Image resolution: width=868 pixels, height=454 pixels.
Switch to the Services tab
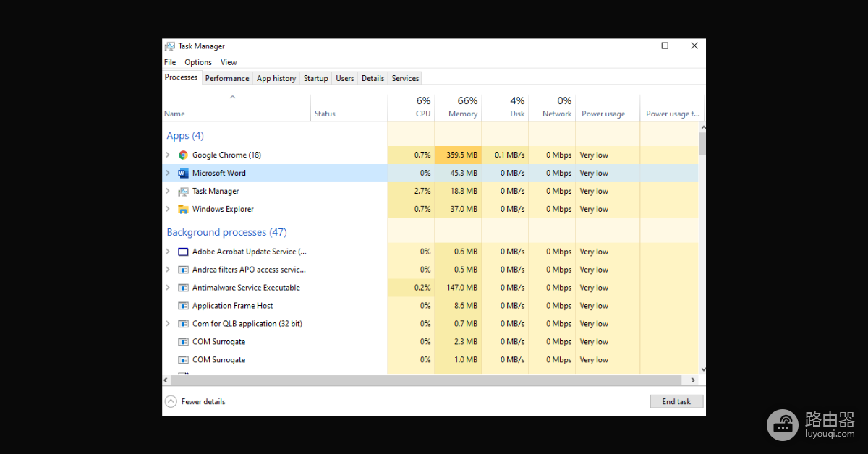[405, 78]
